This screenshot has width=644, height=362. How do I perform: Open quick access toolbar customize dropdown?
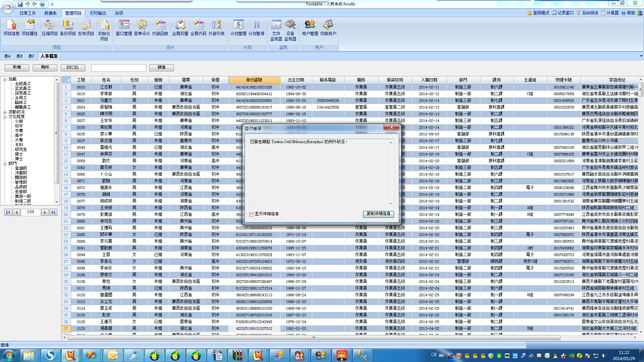pyautogui.click(x=52, y=4)
